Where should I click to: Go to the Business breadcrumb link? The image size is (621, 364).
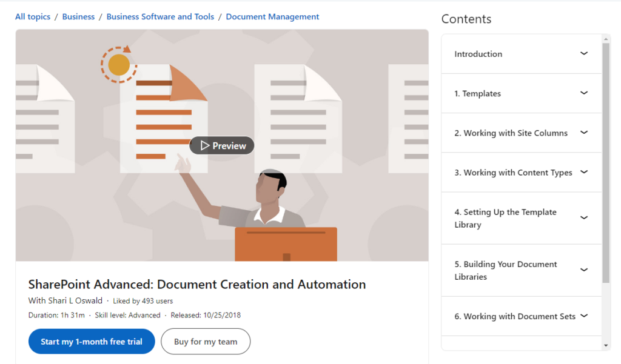pyautogui.click(x=78, y=16)
